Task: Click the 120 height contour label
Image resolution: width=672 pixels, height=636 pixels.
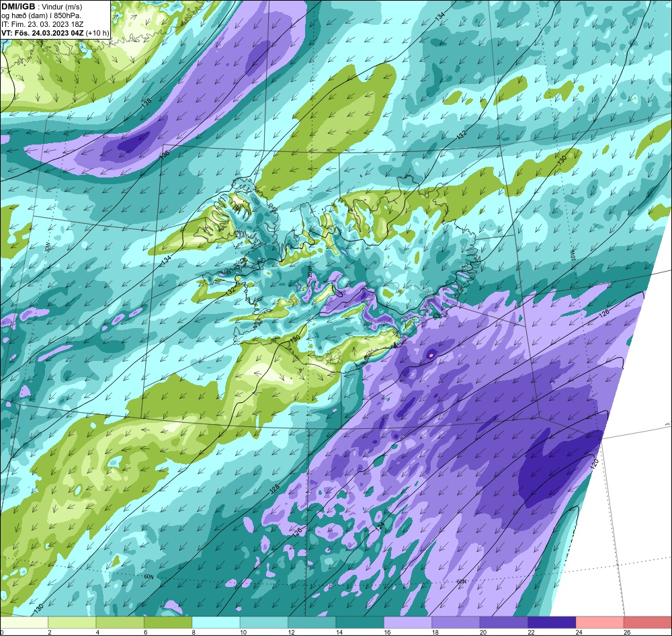Action: click(595, 464)
